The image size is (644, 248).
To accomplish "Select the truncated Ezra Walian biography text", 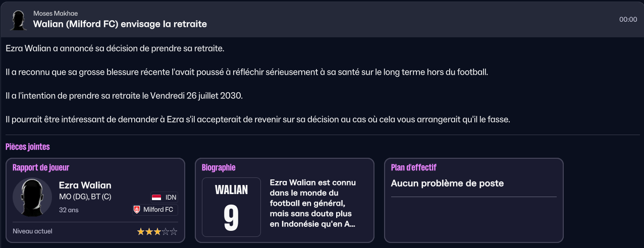I will click(313, 203).
